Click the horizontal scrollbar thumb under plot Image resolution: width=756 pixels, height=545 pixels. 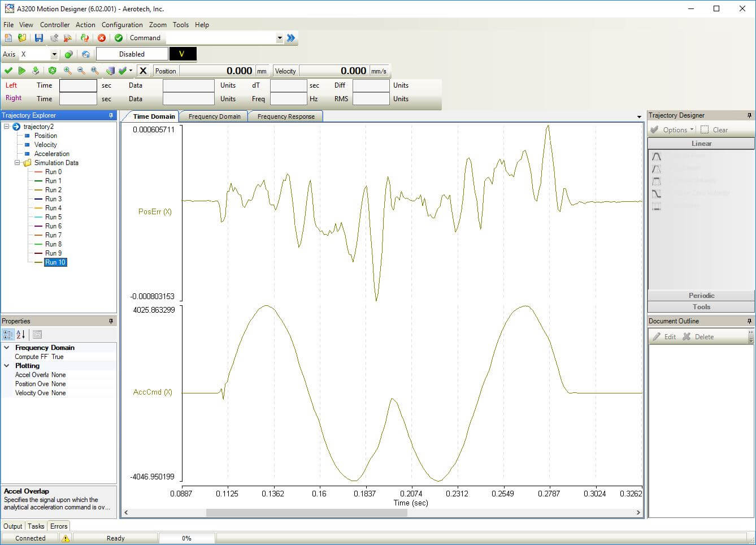306,513
